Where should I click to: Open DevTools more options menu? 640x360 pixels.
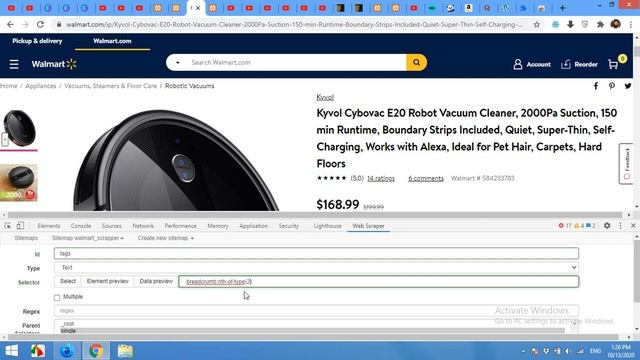coord(620,225)
